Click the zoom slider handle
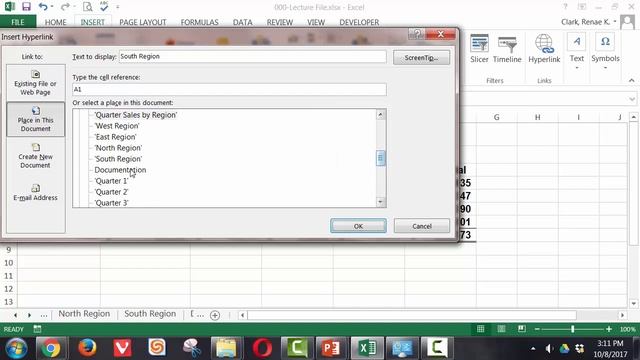The height and width of the screenshot is (360, 640). 573,329
